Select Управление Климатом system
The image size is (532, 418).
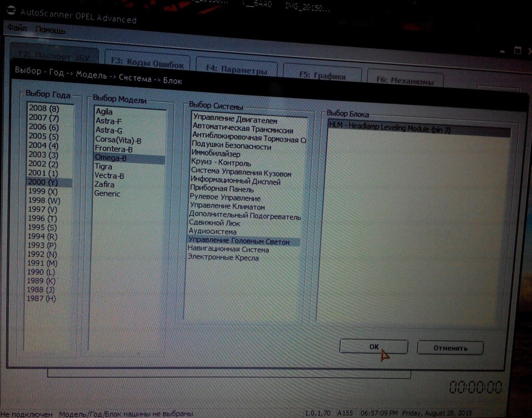pos(227,206)
